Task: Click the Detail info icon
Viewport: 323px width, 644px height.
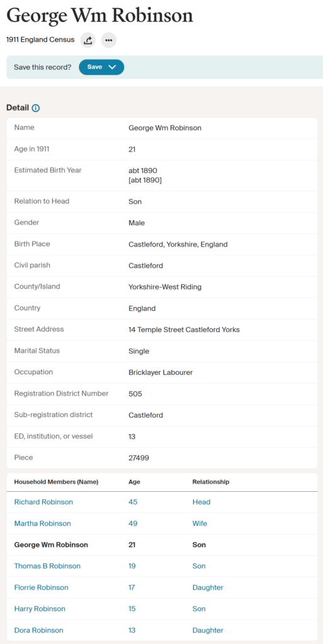Action: pos(36,108)
